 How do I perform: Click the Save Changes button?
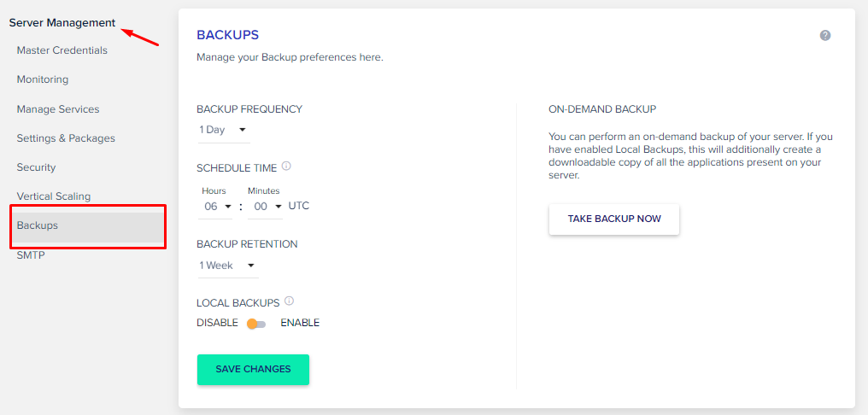(x=253, y=370)
